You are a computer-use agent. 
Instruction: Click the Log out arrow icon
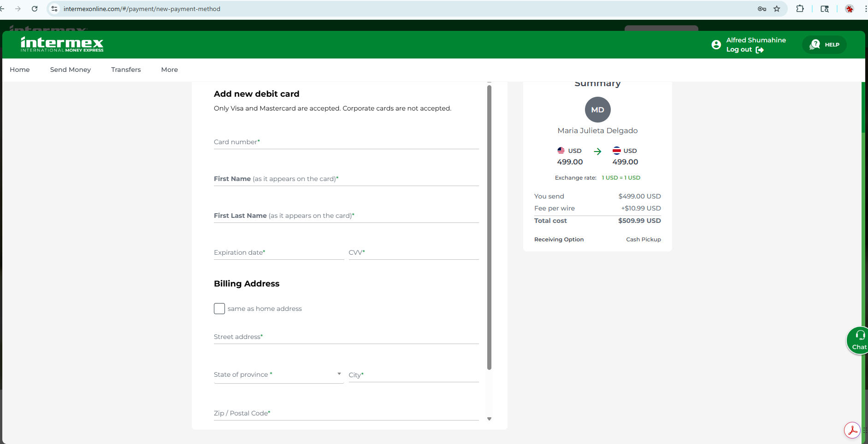point(760,50)
